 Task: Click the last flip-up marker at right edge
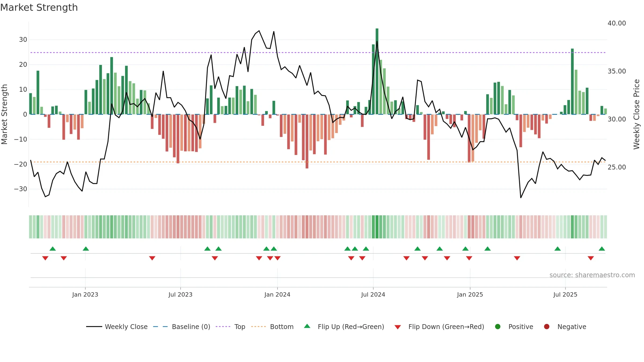pyautogui.click(x=602, y=249)
